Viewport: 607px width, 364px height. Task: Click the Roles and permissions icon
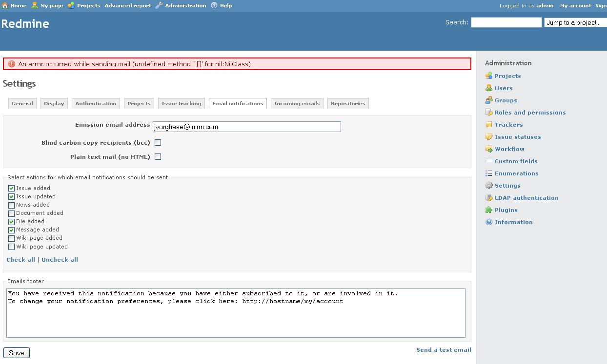pos(489,112)
